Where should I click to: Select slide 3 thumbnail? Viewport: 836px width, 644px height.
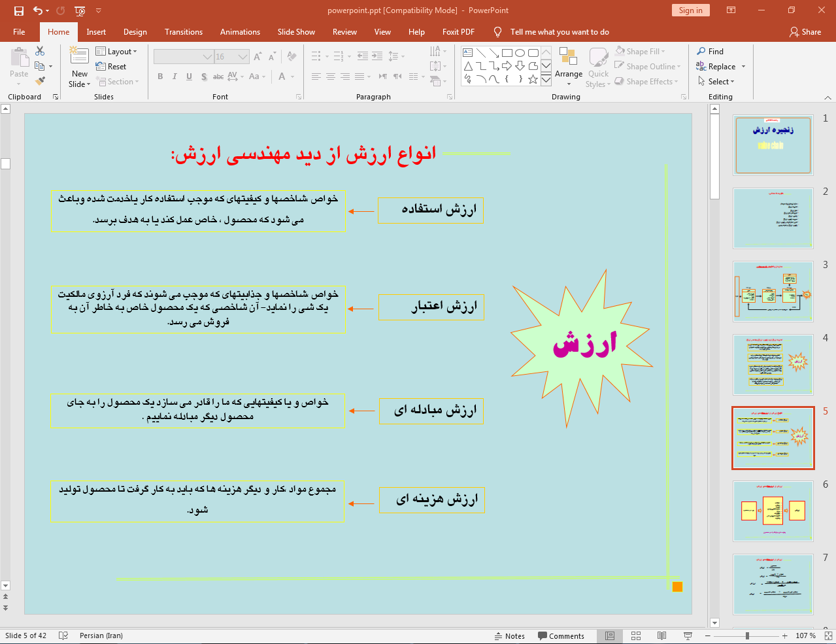coord(773,292)
